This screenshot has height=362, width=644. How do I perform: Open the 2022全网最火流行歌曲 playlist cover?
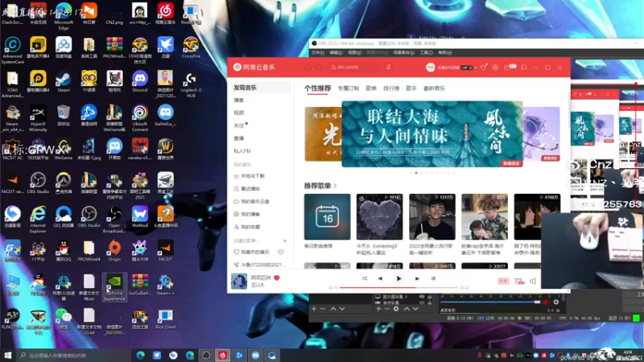click(x=432, y=216)
